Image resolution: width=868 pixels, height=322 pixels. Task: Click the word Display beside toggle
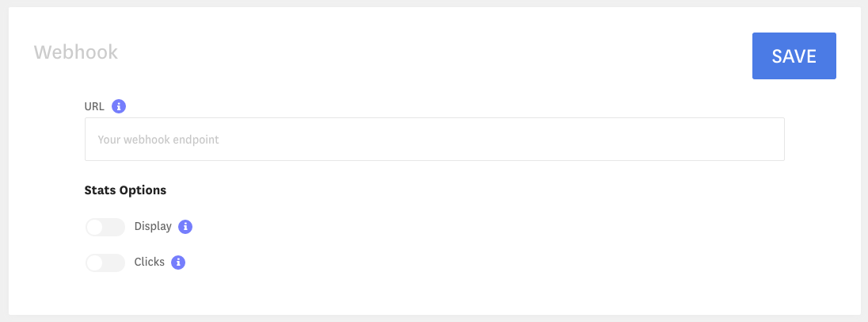[x=153, y=227]
